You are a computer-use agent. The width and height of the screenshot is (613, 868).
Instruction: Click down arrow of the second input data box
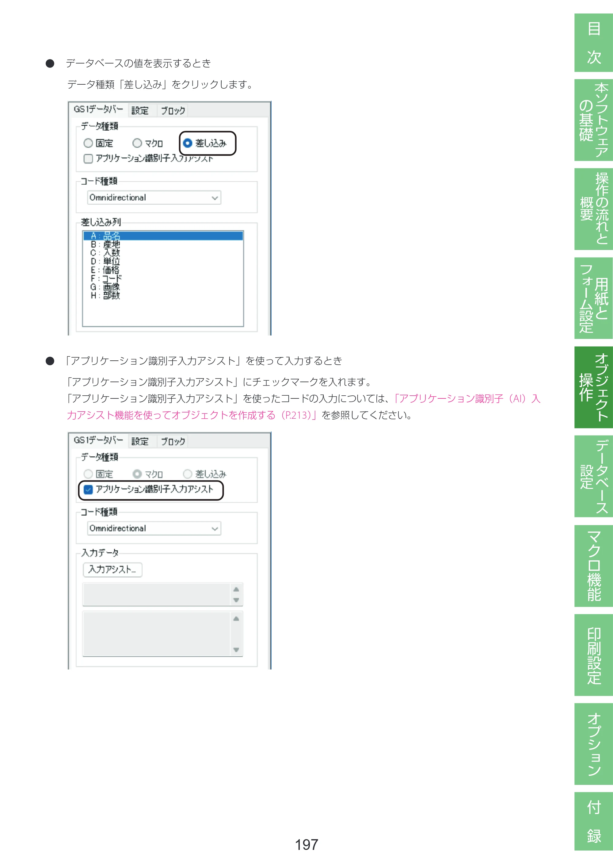point(236,650)
